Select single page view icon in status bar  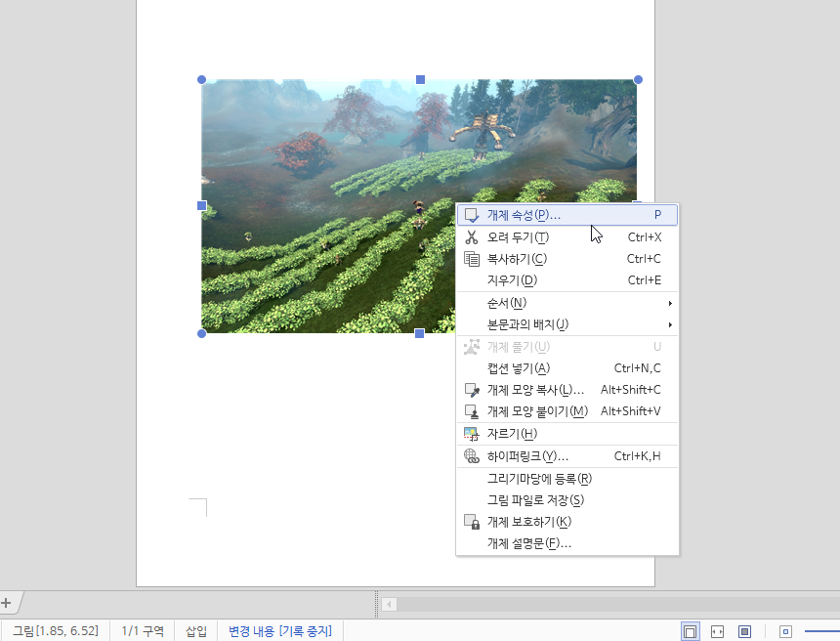(x=690, y=631)
